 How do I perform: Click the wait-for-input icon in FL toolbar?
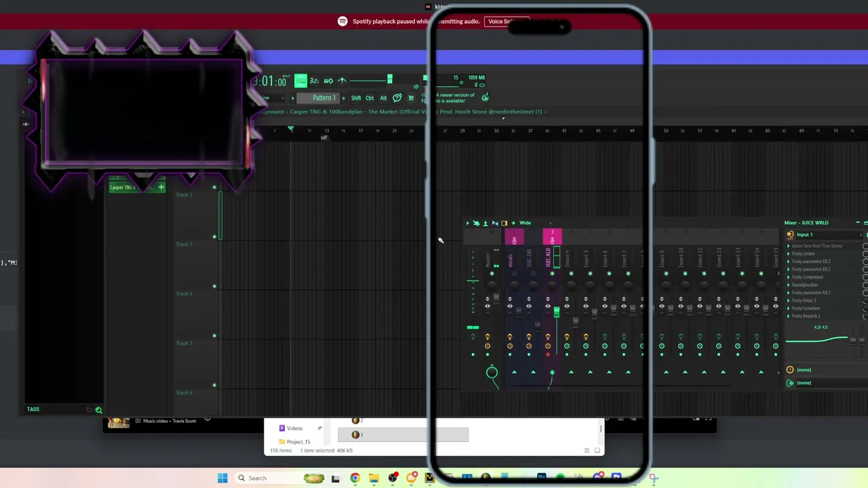[328, 81]
